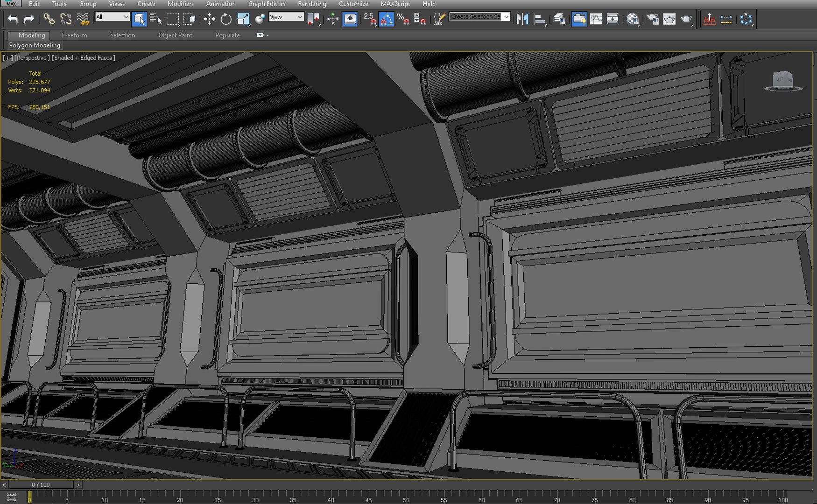Screen dimensions: 817x504
Task: Open the Rendered Frame Window icon
Action: tap(669, 19)
